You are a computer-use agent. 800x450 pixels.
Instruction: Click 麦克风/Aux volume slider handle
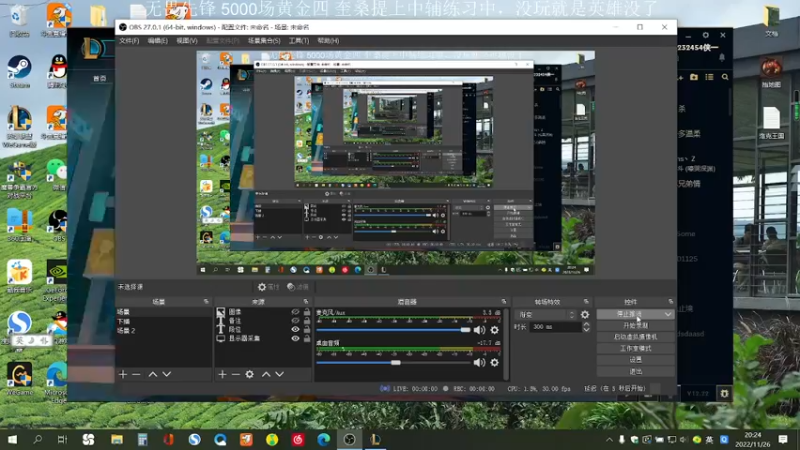465,330
